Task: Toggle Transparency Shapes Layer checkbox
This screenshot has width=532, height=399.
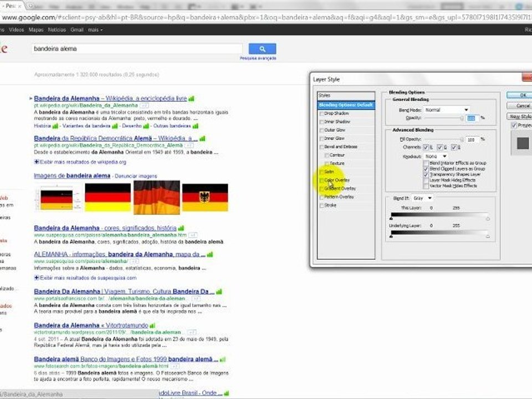Action: pyautogui.click(x=426, y=175)
